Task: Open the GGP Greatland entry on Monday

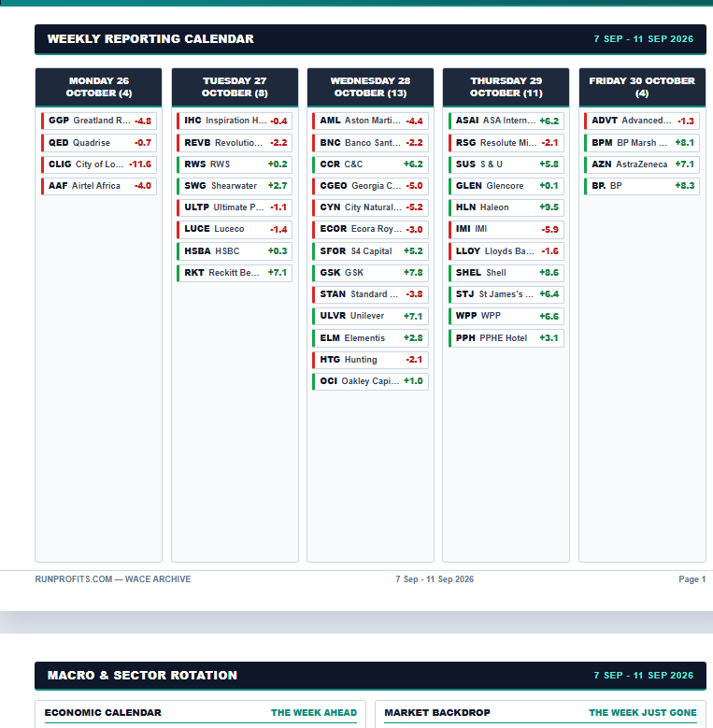Action: tap(99, 121)
